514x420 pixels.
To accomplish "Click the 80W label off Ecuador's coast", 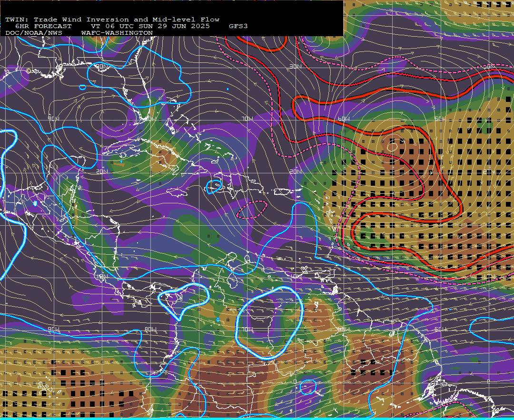I will coord(150,329).
